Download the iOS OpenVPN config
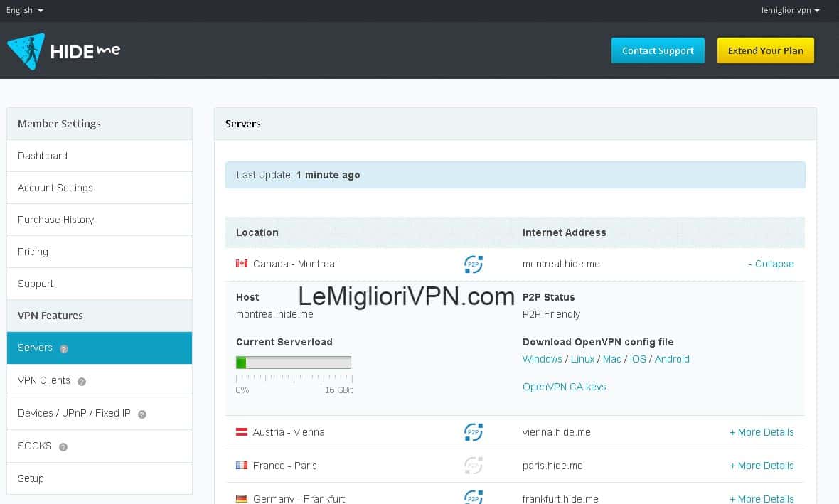The image size is (839, 504). [x=638, y=359]
